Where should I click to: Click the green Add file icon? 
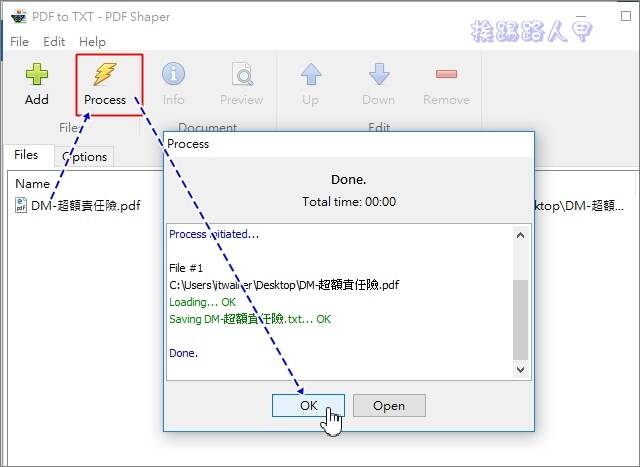tap(37, 74)
